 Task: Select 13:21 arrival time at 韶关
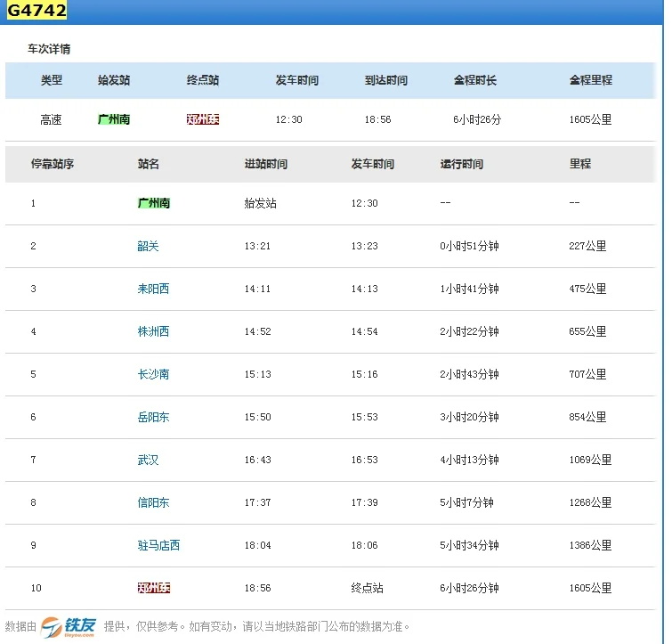[x=257, y=246]
